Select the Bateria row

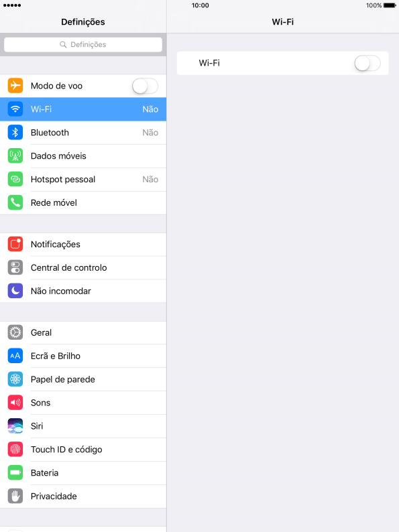pos(83,472)
